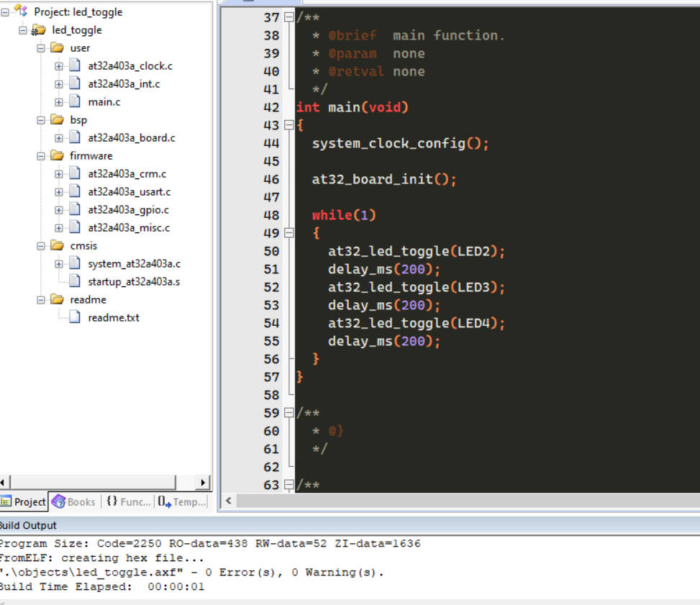Screen dimensions: 700x605
Task: Click line number 50 in the gutter
Action: point(271,251)
